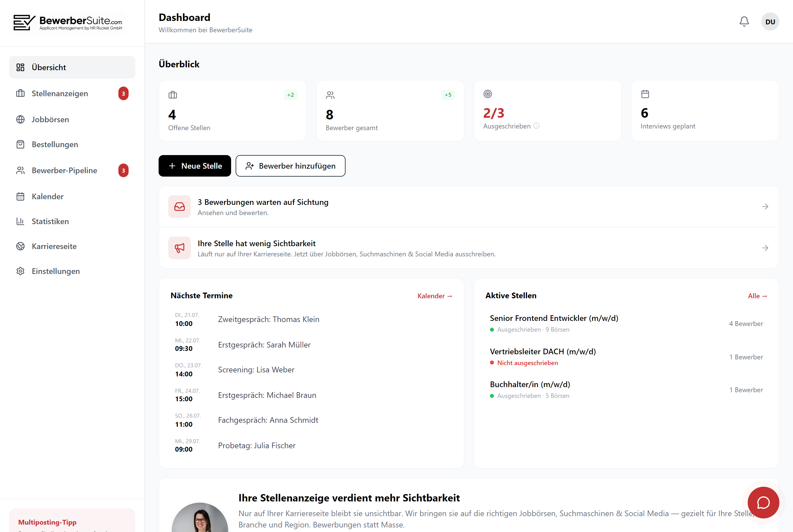Open the Offene Stellen stat card

[233, 111]
